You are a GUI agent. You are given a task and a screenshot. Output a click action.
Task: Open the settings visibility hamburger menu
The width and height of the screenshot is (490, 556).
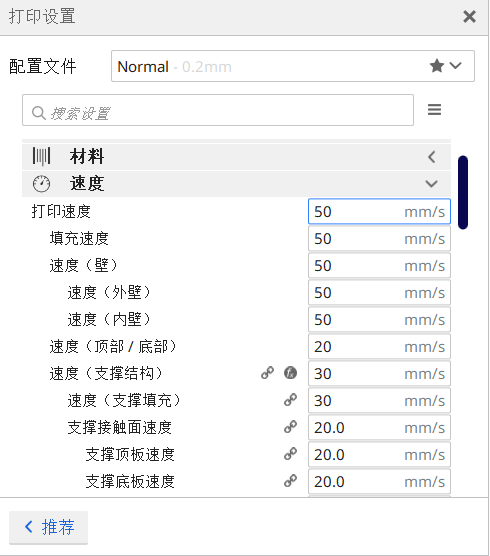(x=434, y=110)
